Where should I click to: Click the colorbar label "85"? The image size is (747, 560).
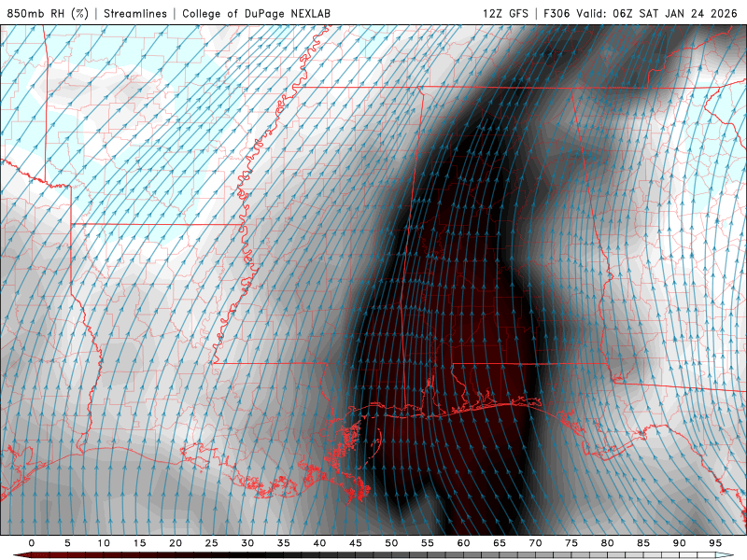[x=643, y=543]
